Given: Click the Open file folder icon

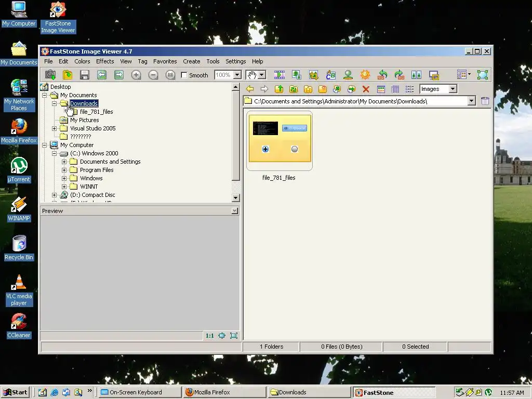Looking at the screenshot, I should [x=68, y=75].
